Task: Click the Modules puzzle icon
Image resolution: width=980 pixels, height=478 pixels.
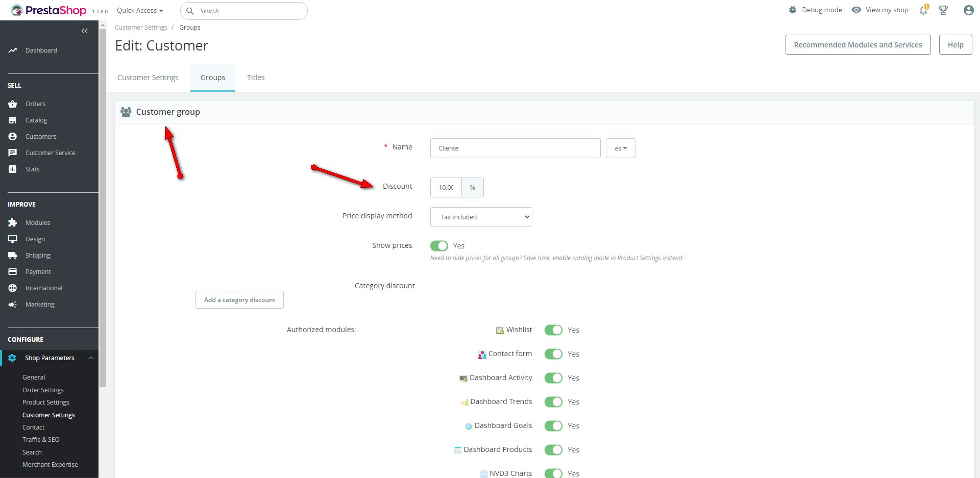Action: [x=13, y=222]
